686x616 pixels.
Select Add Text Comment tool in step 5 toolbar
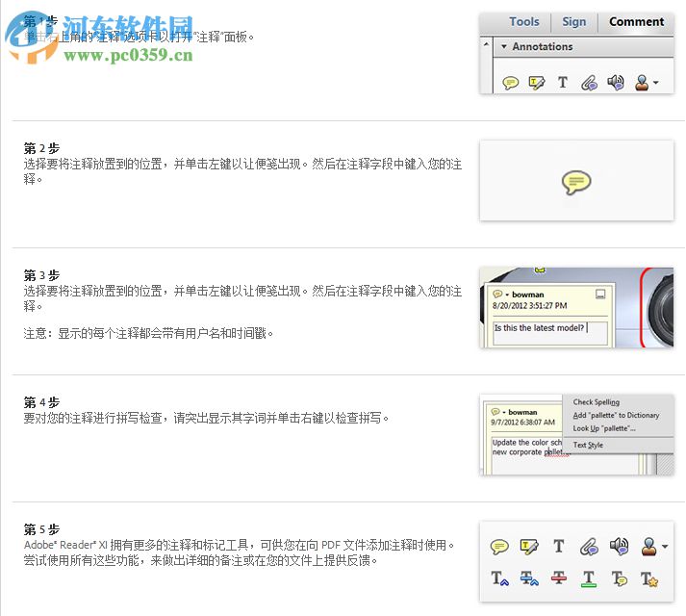click(559, 546)
